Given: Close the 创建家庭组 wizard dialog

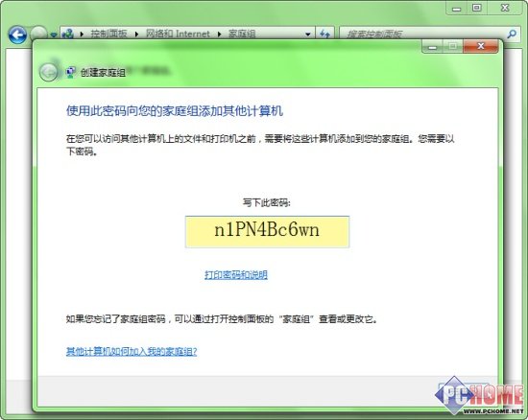Looking at the screenshot, I should [481, 46].
